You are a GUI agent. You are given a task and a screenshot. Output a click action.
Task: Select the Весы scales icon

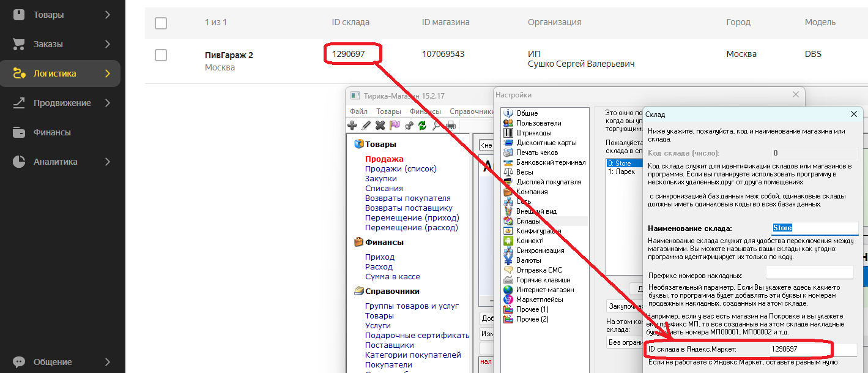coord(508,172)
